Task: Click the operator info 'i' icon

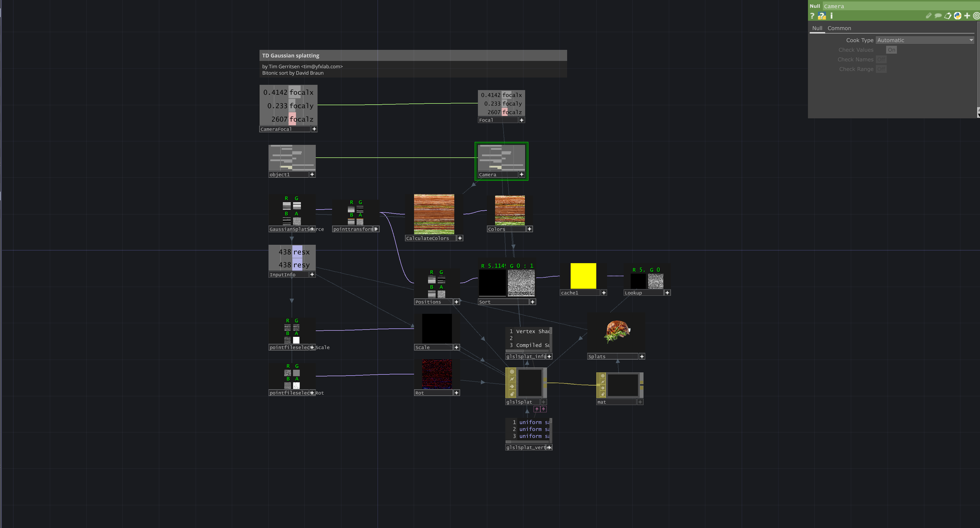Action: click(x=831, y=16)
